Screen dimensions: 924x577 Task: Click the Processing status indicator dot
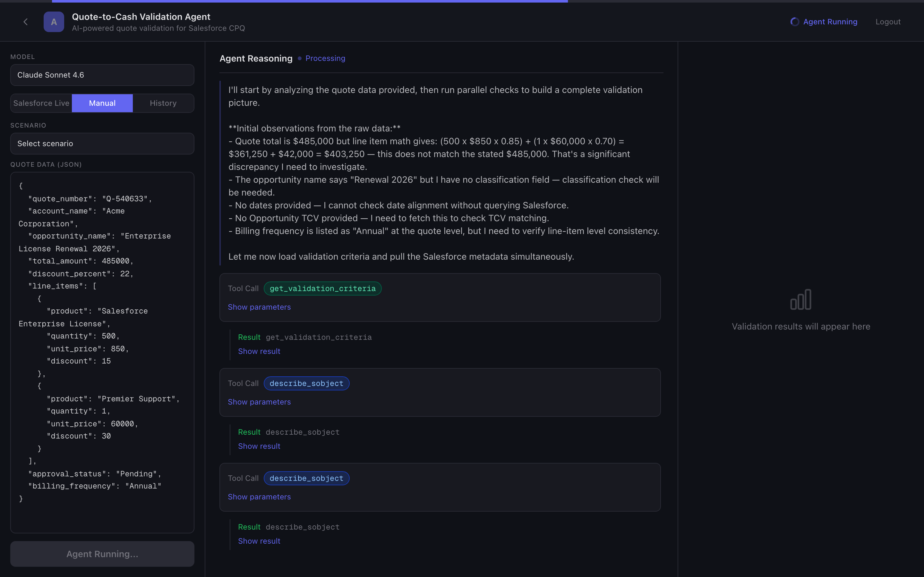[299, 58]
